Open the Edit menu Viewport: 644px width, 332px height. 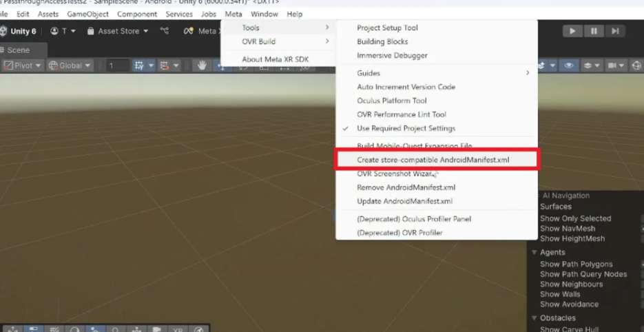pyautogui.click(x=23, y=14)
